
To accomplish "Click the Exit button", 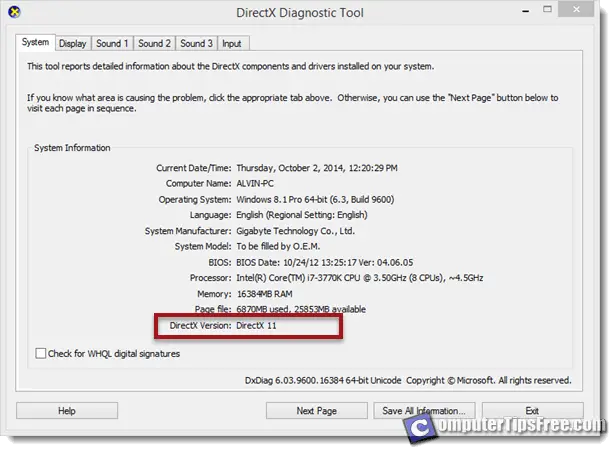I will (532, 411).
